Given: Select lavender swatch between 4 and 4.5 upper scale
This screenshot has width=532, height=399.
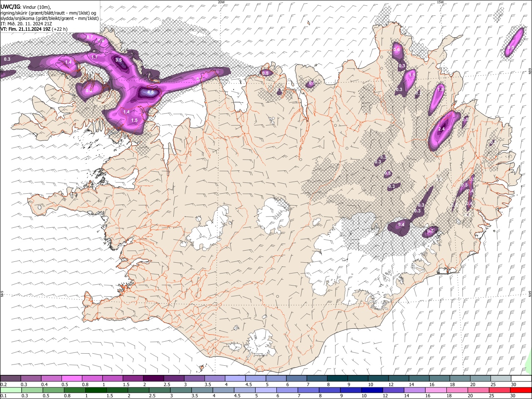Looking at the screenshot, I should [235, 378].
